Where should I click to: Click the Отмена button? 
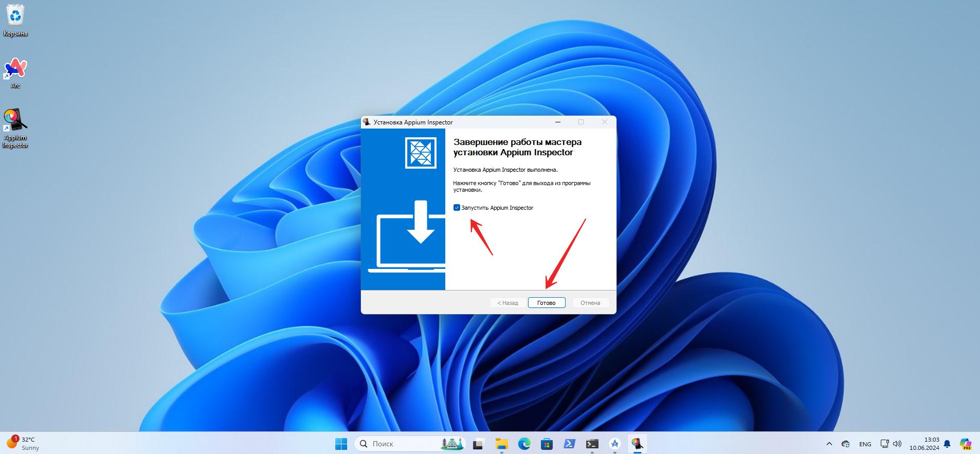click(x=590, y=303)
